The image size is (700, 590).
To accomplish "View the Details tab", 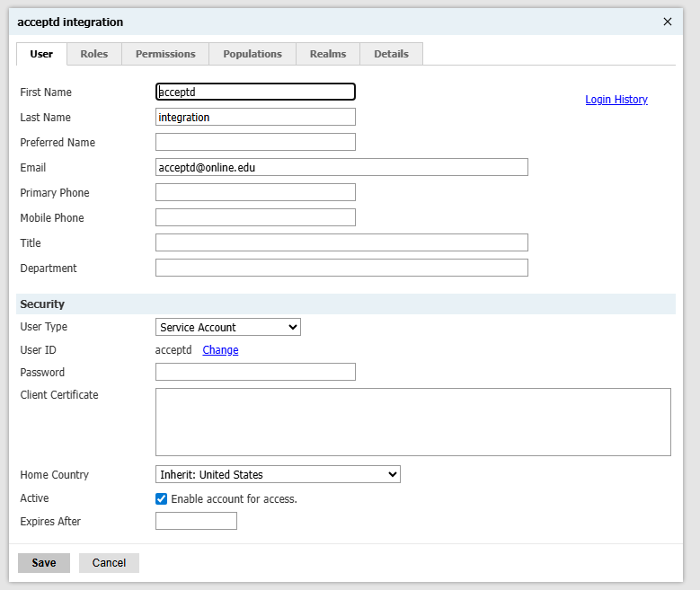I will [391, 54].
